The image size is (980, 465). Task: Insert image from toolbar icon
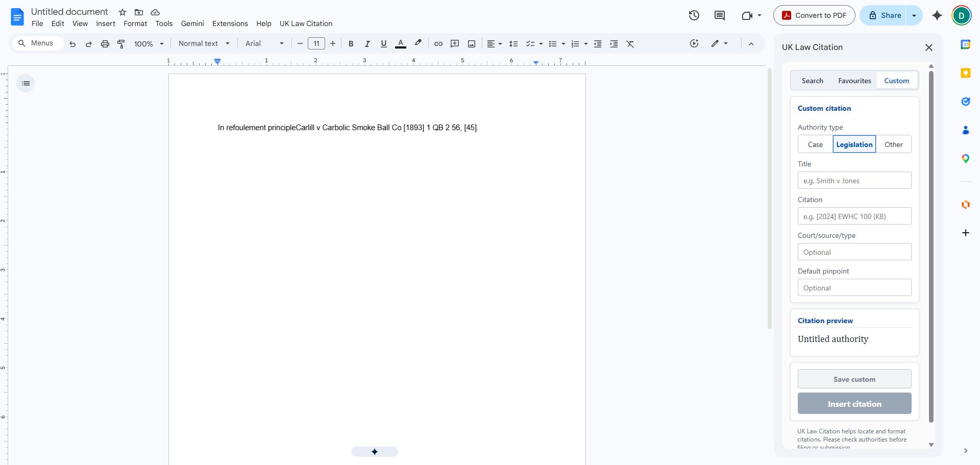click(x=472, y=44)
